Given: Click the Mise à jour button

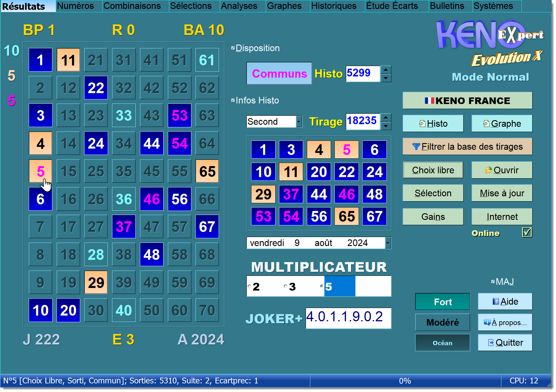Looking at the screenshot, I should [502, 193].
